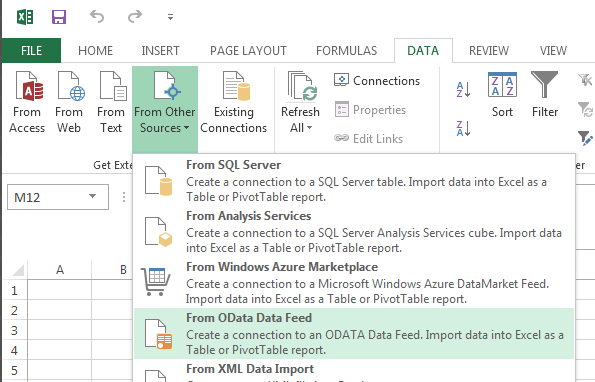The image size is (595, 382).
Task: Click the SQL Server database icon
Action: pyautogui.click(x=158, y=181)
